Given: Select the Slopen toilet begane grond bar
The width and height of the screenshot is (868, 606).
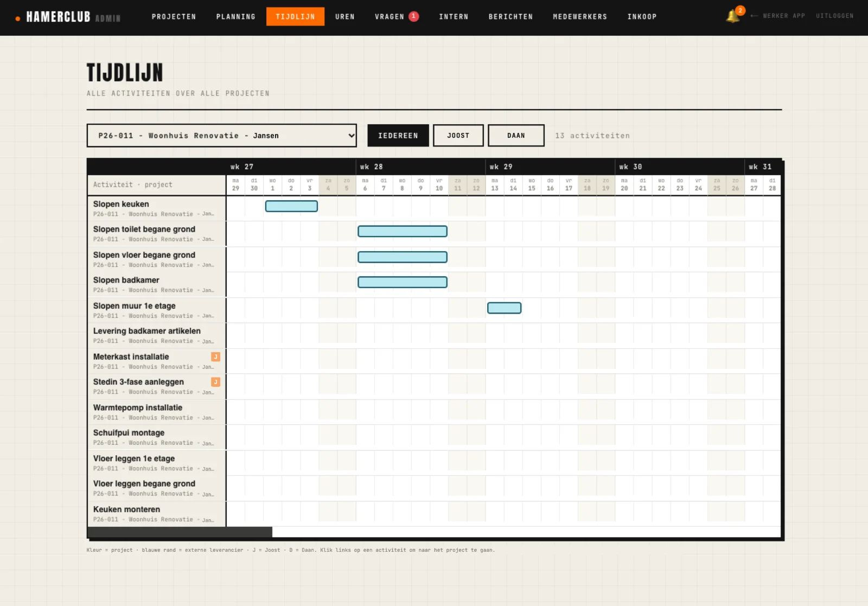Looking at the screenshot, I should pos(403,232).
